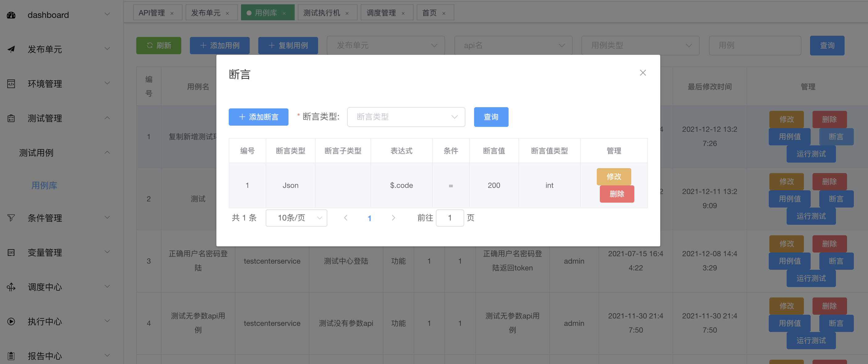Expand the 执行中心 sidebar menu
Image resolution: width=868 pixels, height=364 pixels.
click(x=107, y=321)
